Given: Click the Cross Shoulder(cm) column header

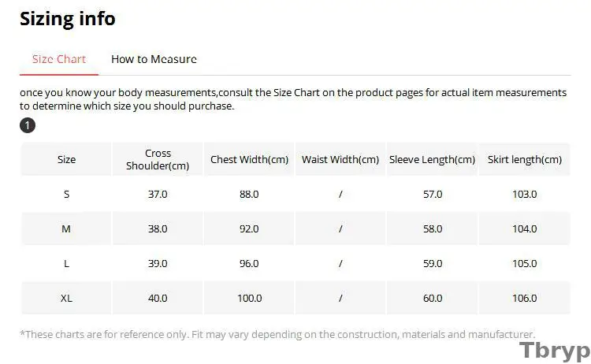Looking at the screenshot, I should point(158,160).
